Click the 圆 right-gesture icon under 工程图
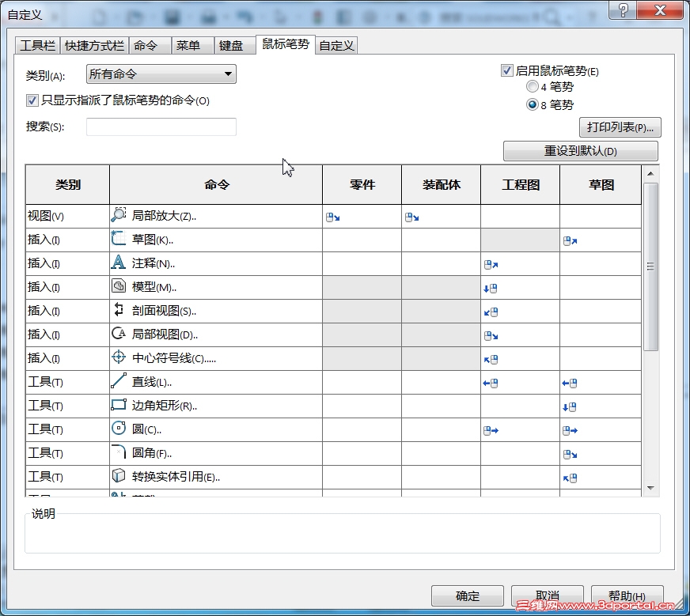 [x=491, y=431]
